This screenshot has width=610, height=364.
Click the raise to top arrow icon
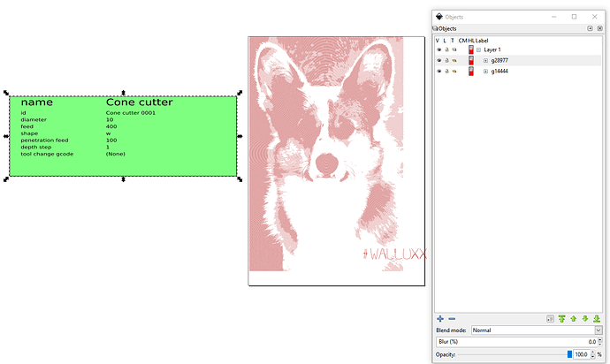(561, 318)
